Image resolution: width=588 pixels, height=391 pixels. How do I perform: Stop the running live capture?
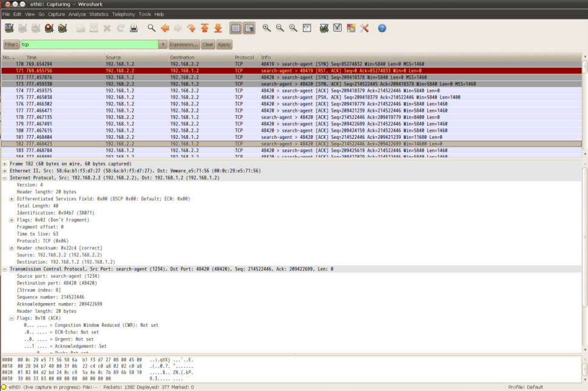tap(49, 28)
